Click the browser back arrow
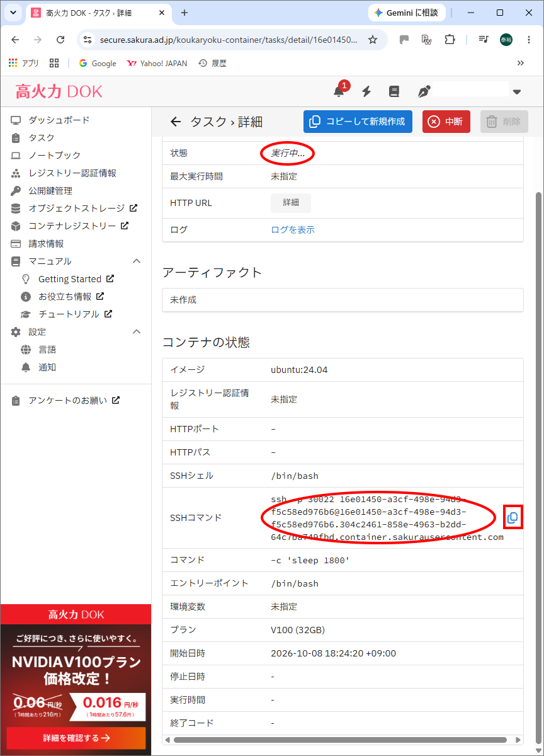Image resolution: width=544 pixels, height=756 pixels. click(15, 40)
